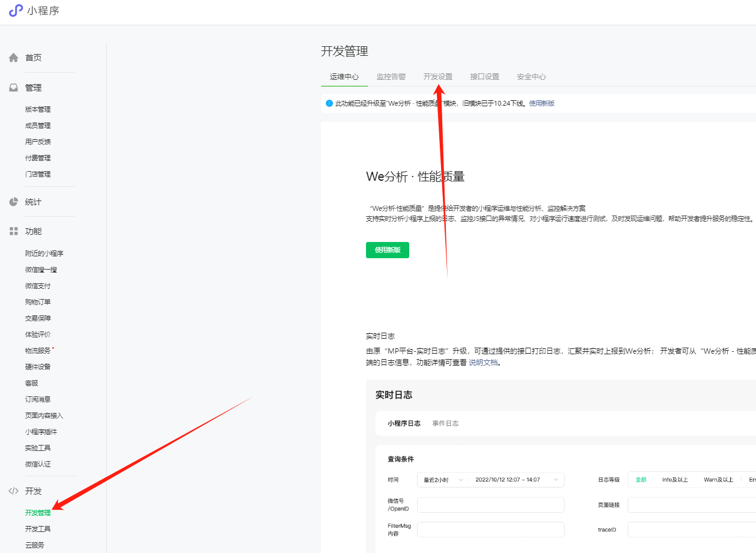Click the 小程序 logo icon
Viewport: 756px width, 553px height.
(16, 11)
